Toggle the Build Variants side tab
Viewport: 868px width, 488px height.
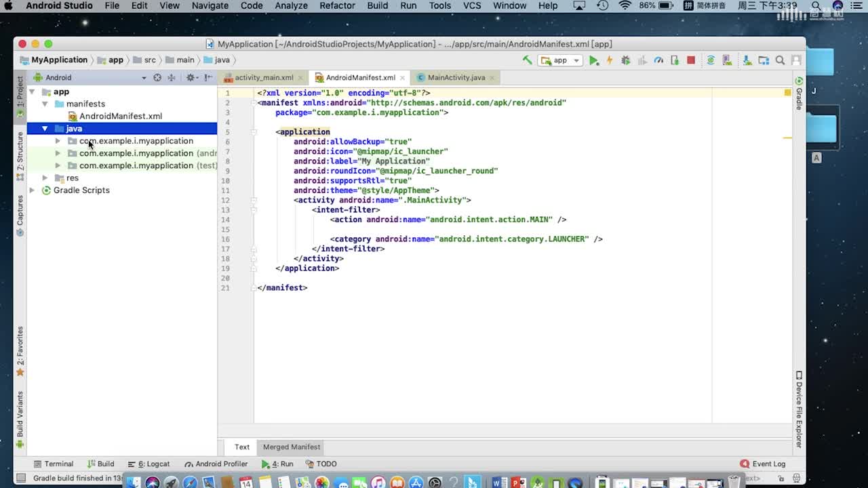coord(20,420)
